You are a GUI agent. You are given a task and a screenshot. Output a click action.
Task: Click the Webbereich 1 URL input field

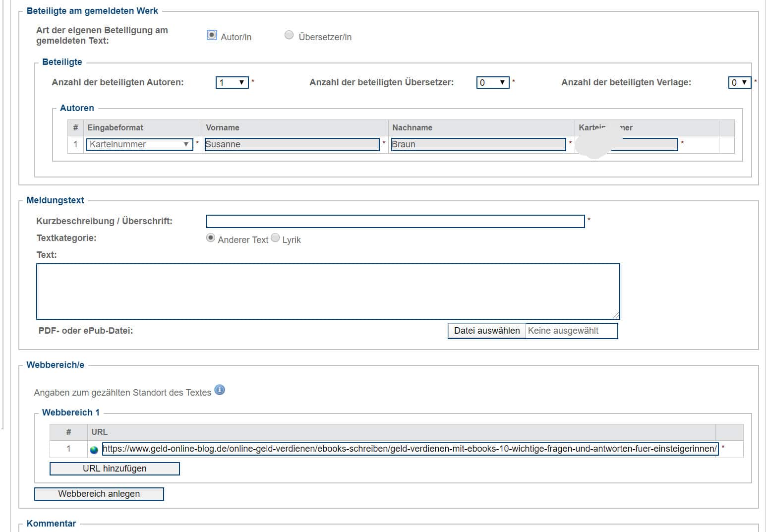pos(410,449)
